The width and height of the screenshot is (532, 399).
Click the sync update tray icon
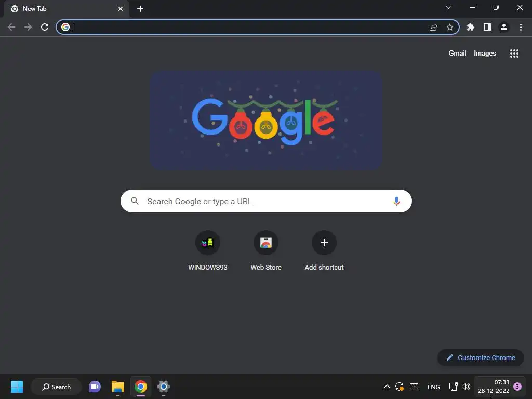pos(400,387)
